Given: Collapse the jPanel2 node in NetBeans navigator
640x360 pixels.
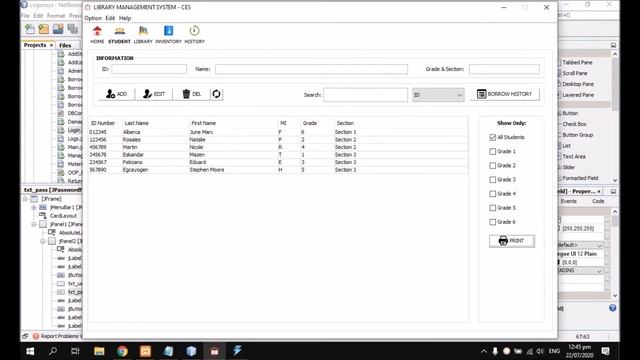Looking at the screenshot, I should coord(43,241).
